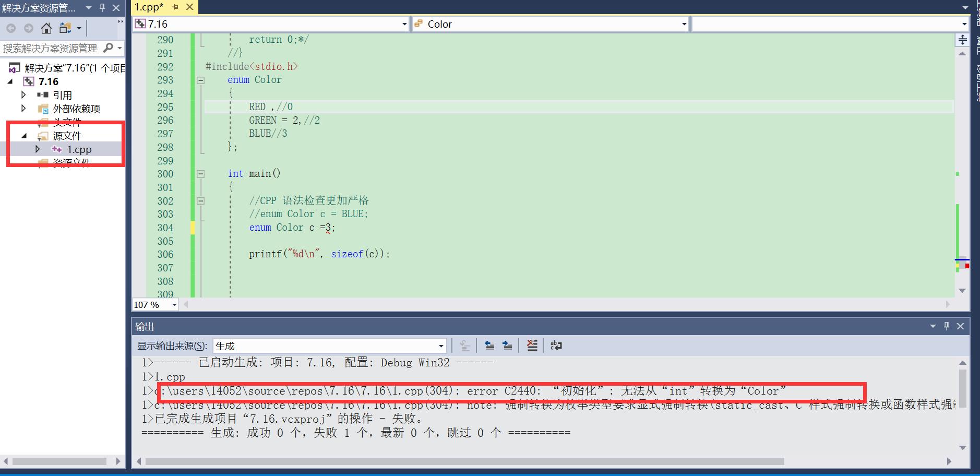Open Solution Explorer window position menu
980x476 pixels.
(89, 8)
